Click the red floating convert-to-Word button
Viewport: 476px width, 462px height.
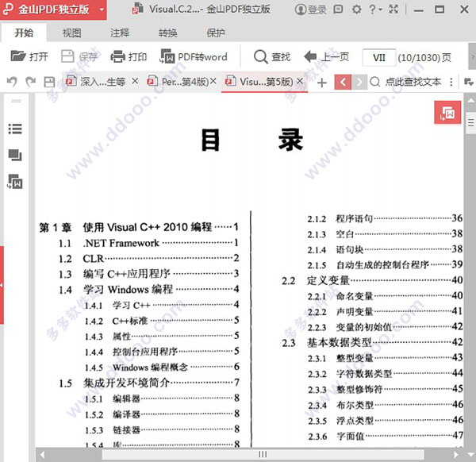click(447, 113)
